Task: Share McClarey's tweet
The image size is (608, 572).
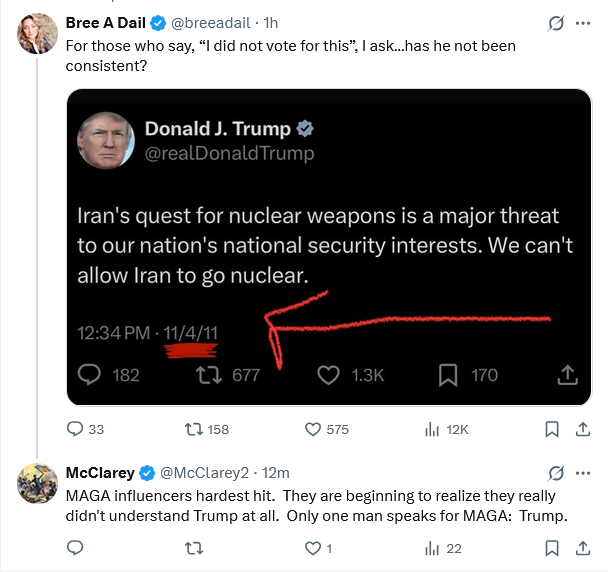Action: (x=582, y=548)
